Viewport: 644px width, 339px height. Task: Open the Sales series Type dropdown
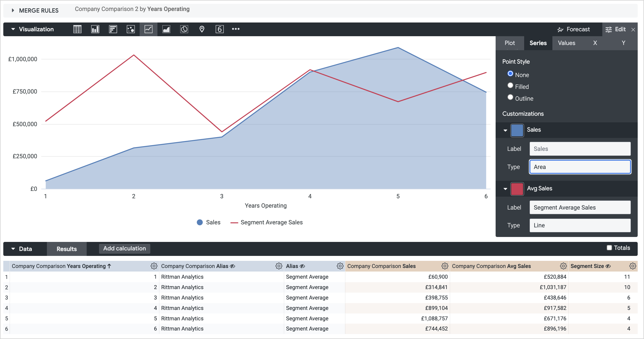click(x=580, y=167)
